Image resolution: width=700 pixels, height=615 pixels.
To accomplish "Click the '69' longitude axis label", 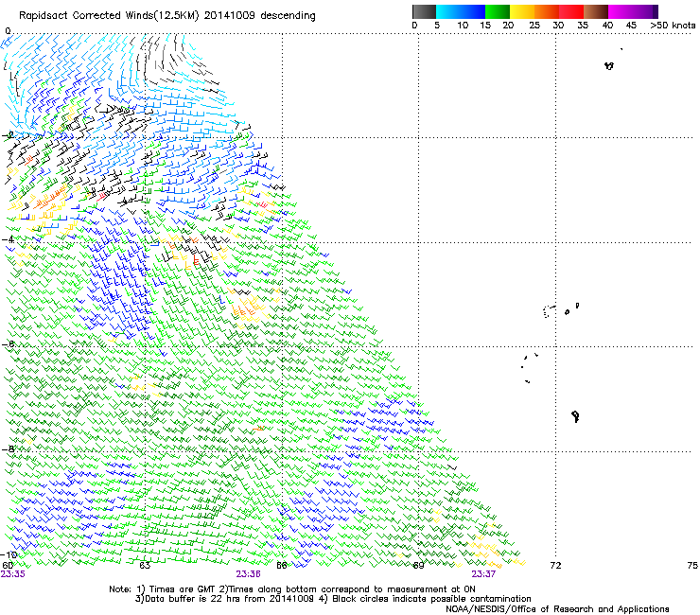I will [x=418, y=566].
